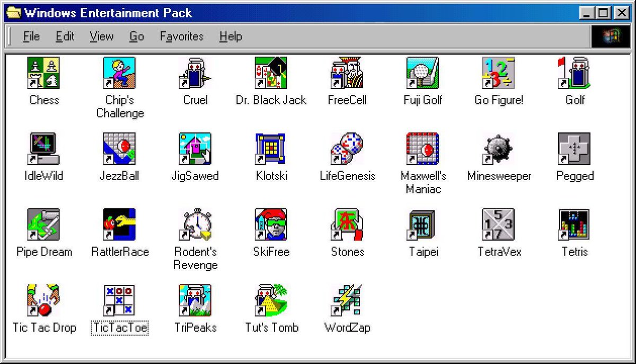Click the 'TicTacToe' label text

pos(119,327)
